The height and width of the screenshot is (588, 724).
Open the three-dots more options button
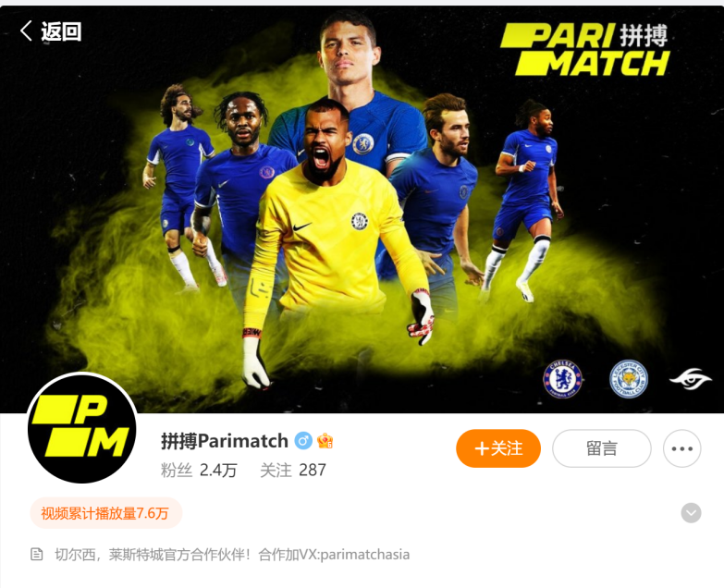[x=682, y=448]
